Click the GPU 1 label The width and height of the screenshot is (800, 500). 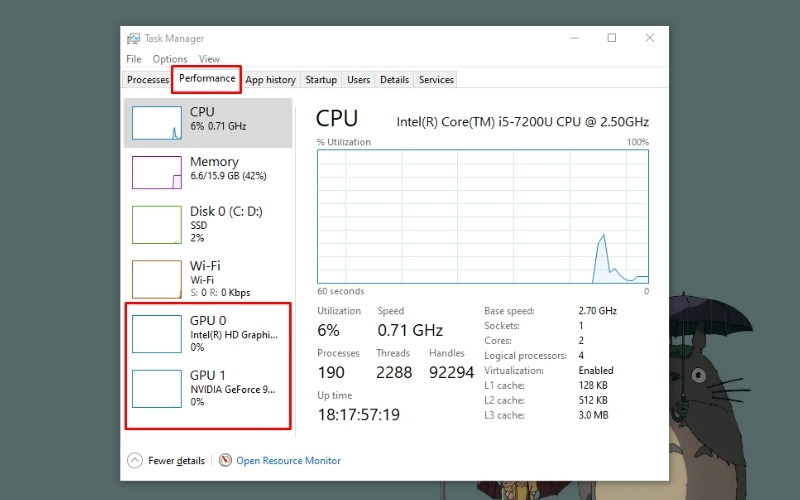click(208, 375)
